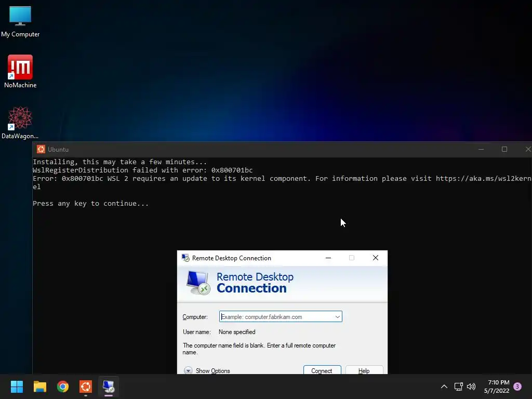The height and width of the screenshot is (399, 532).
Task: Minimize the Remote Desktop Connection dialog
Action: point(328,258)
